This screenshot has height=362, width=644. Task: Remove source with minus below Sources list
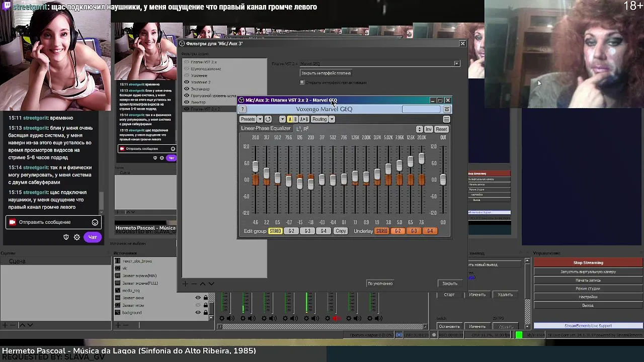126,325
